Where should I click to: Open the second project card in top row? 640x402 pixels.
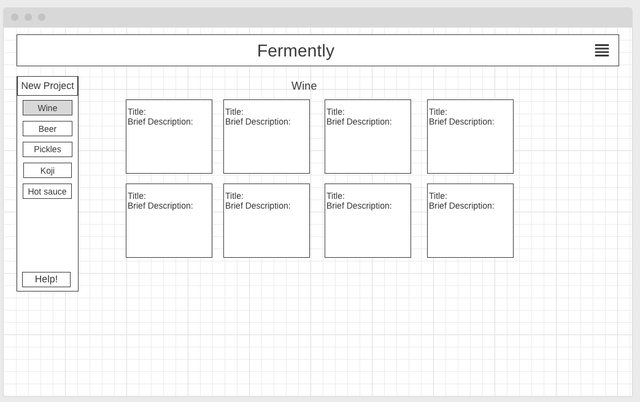point(266,136)
